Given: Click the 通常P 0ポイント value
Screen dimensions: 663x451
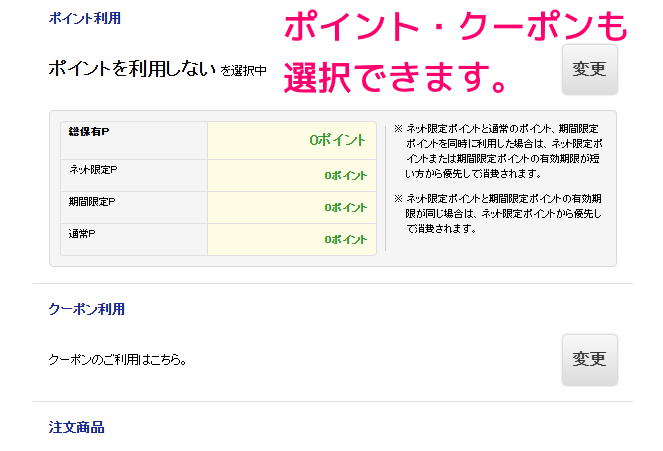Looking at the screenshot, I should click(346, 240).
